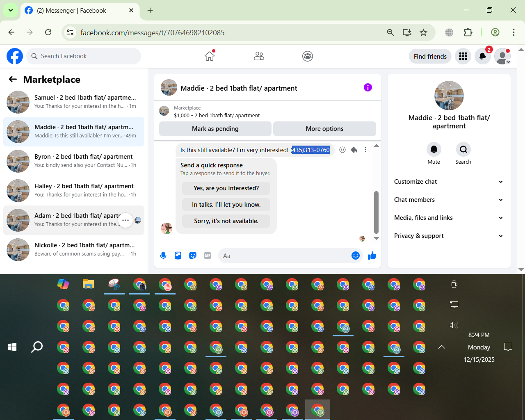Screen dimensions: 525x420
Task: Click Find friends button
Action: tap(430, 56)
